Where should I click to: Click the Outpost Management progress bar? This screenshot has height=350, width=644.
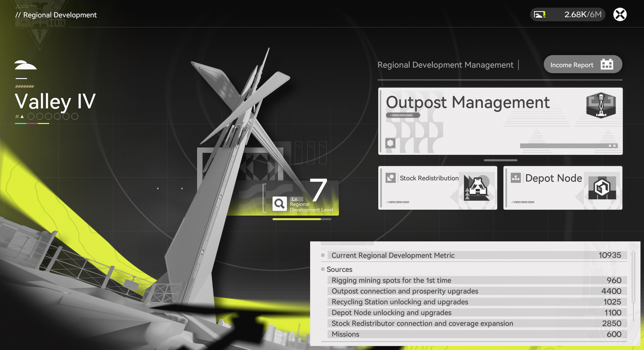pos(569,146)
